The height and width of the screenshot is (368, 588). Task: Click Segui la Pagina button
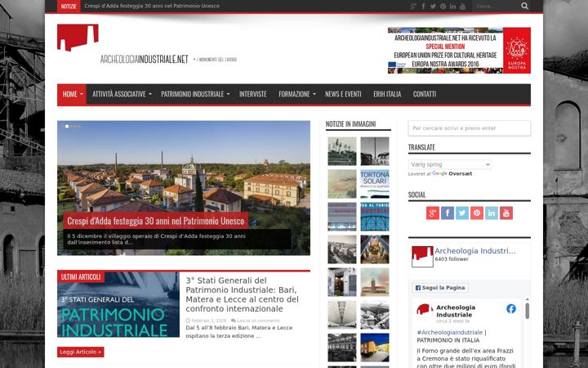coord(440,288)
